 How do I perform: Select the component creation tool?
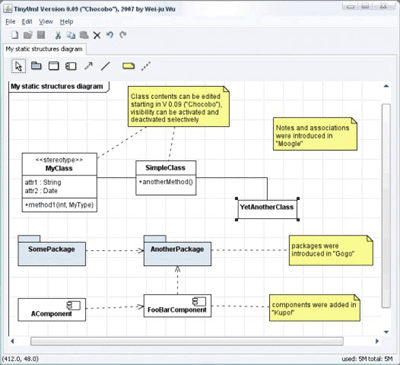tap(71, 66)
